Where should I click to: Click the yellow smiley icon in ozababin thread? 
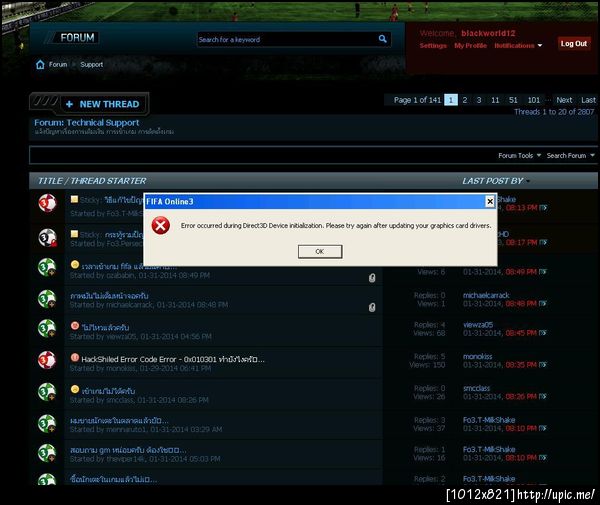(x=75, y=264)
